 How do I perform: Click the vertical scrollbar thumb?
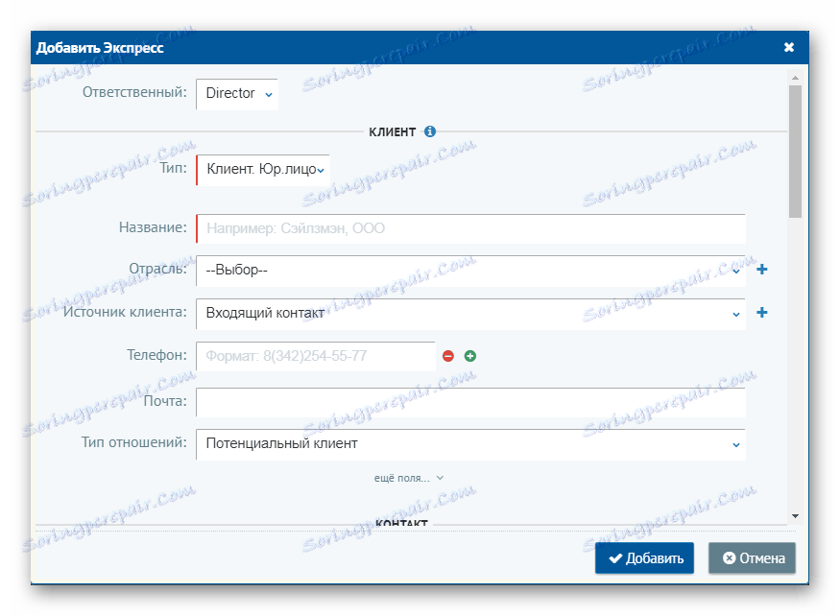tap(795, 152)
